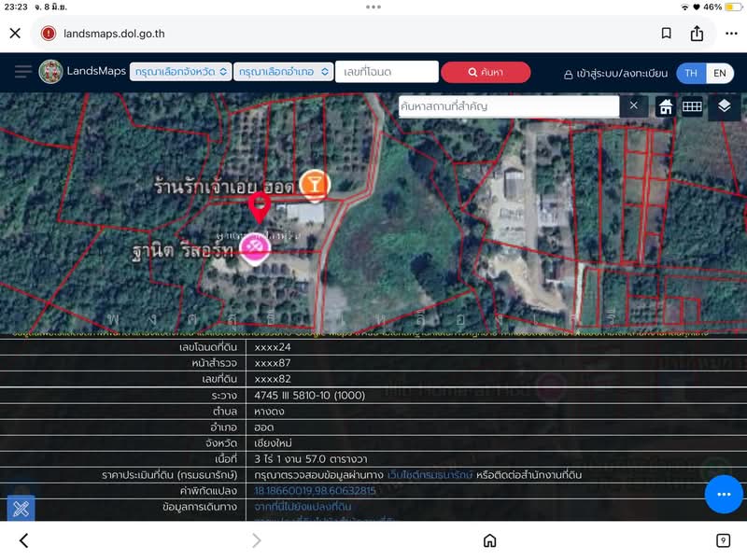Open directions to the parcel link

coord(303,507)
